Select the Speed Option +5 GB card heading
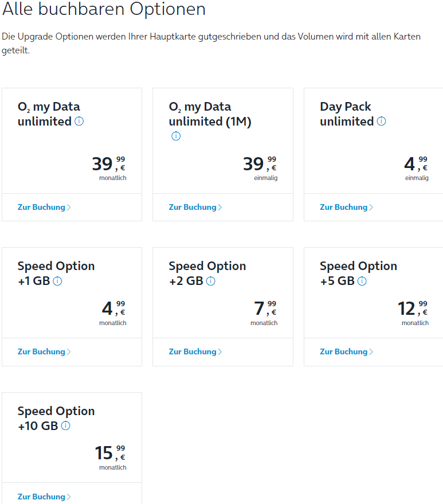Screen dimensions: 443x504 click(x=359, y=274)
